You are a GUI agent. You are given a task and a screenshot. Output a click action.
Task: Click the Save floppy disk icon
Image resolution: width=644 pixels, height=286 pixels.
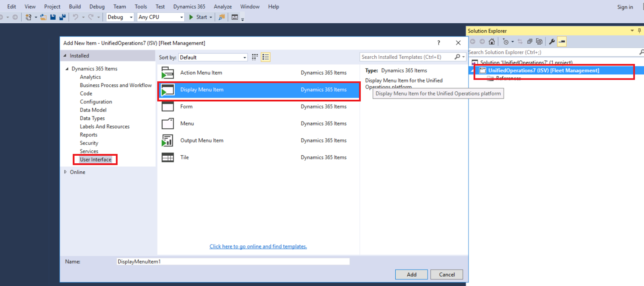pos(53,17)
